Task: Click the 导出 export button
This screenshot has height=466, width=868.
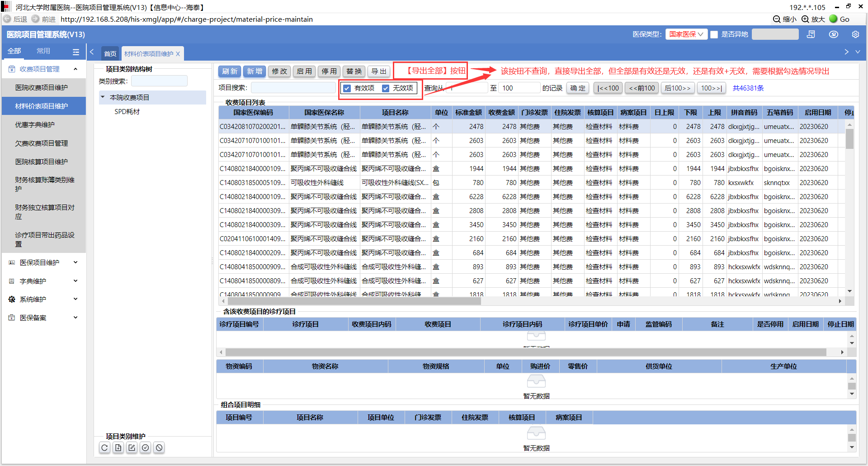Action: 379,71
